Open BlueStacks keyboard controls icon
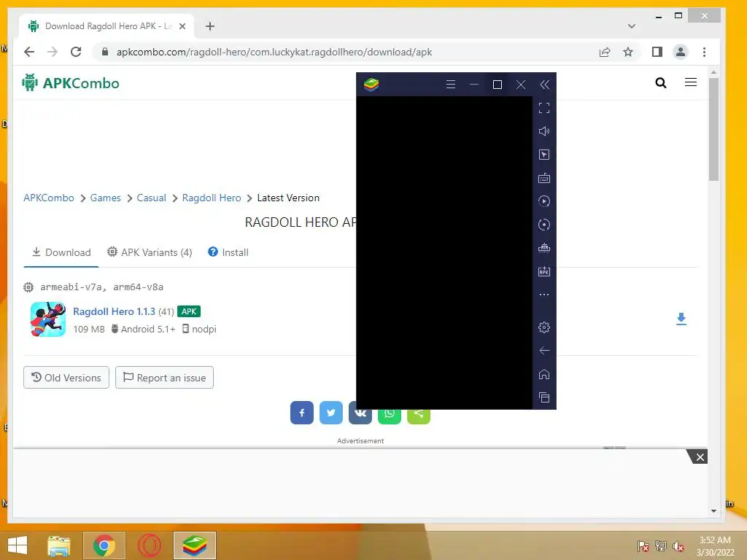Screen dimensions: 747x560 pyautogui.click(x=544, y=178)
